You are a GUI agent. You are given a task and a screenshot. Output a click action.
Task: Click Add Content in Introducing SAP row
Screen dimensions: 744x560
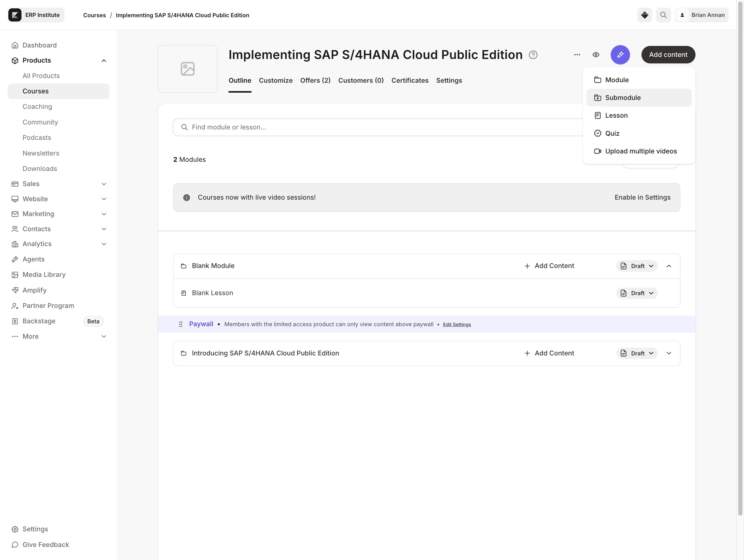(x=549, y=353)
